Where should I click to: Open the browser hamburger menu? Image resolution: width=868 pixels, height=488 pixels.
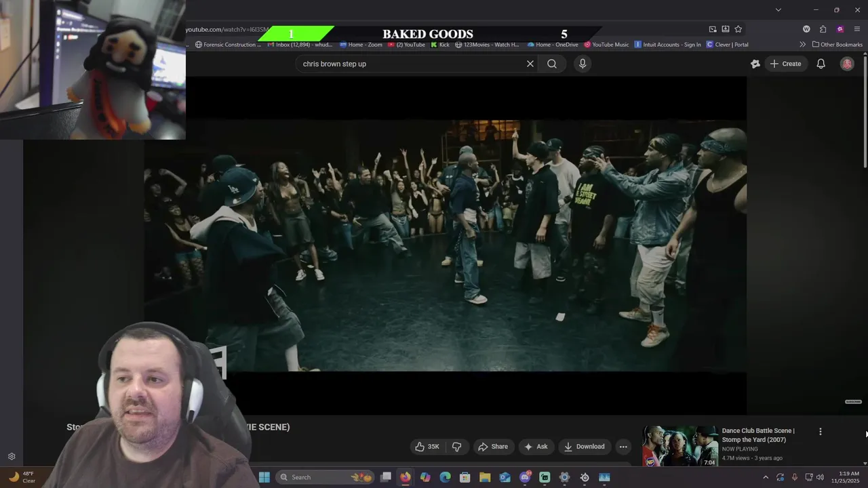pos(857,29)
